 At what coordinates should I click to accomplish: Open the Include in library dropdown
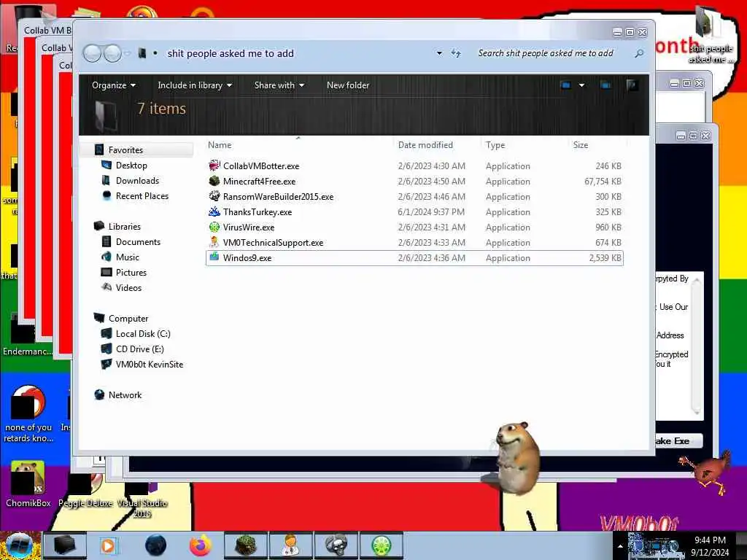[x=195, y=85]
